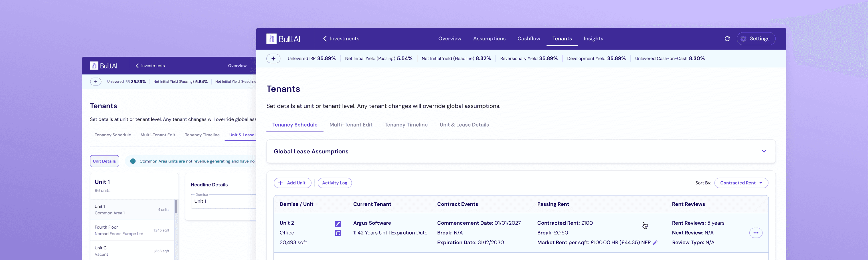The image size is (868, 260).
Task: Select Unit 1 Common Area 1 list row
Action: 132,210
